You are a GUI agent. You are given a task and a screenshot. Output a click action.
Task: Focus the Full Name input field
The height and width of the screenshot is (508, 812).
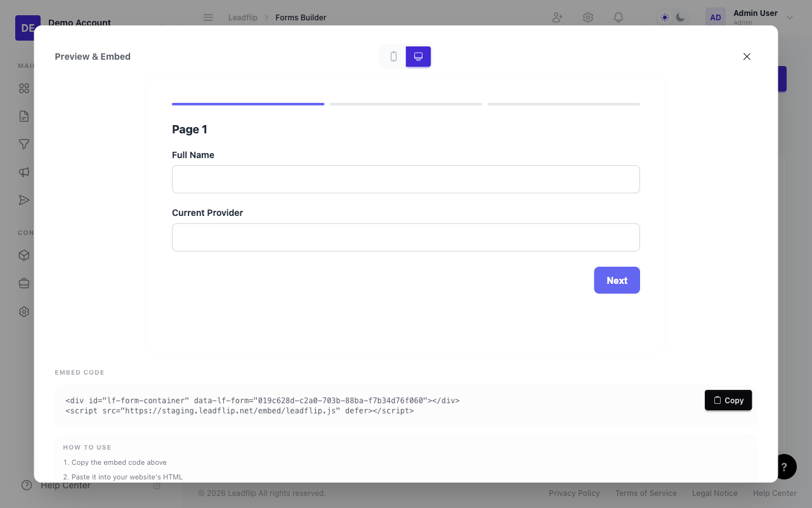(406, 179)
